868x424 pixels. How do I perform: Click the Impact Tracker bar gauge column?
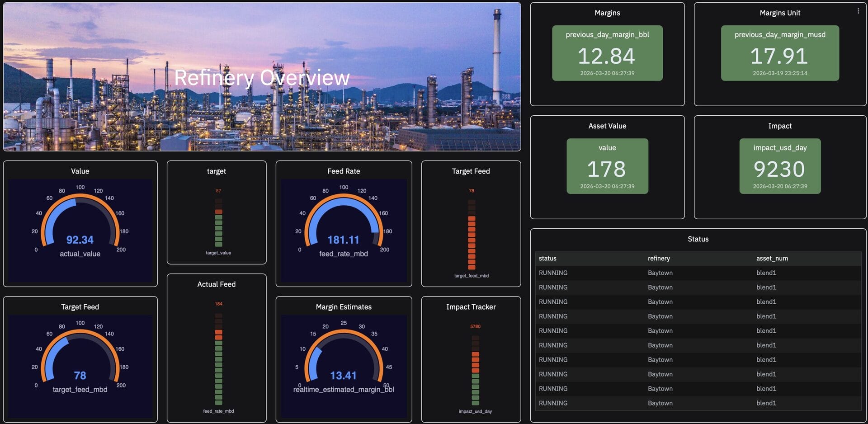(x=475, y=371)
